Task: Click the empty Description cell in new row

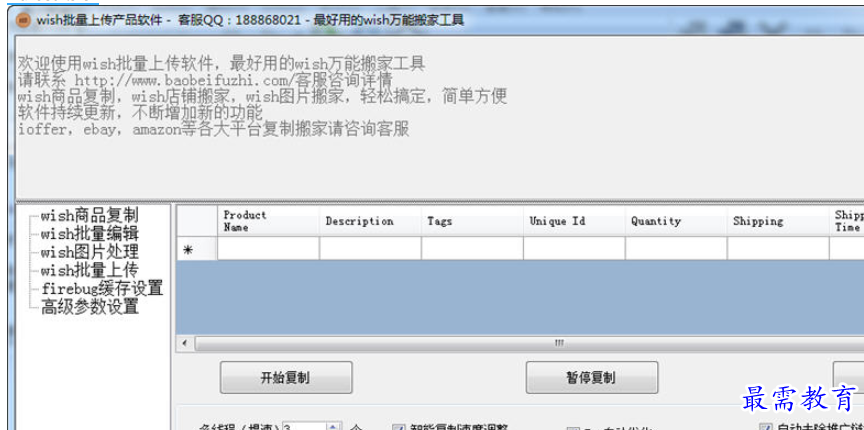Action: pyautogui.click(x=370, y=249)
